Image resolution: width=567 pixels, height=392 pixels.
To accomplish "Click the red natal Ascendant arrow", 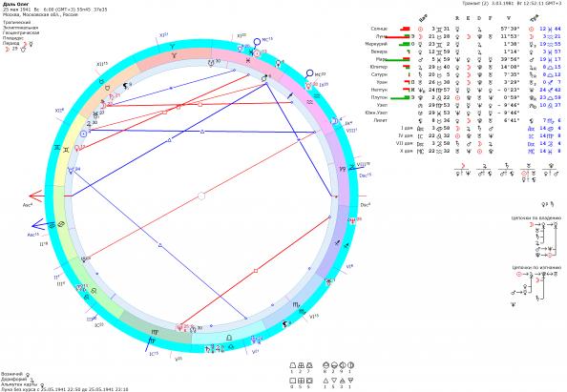I will click(x=36, y=196).
